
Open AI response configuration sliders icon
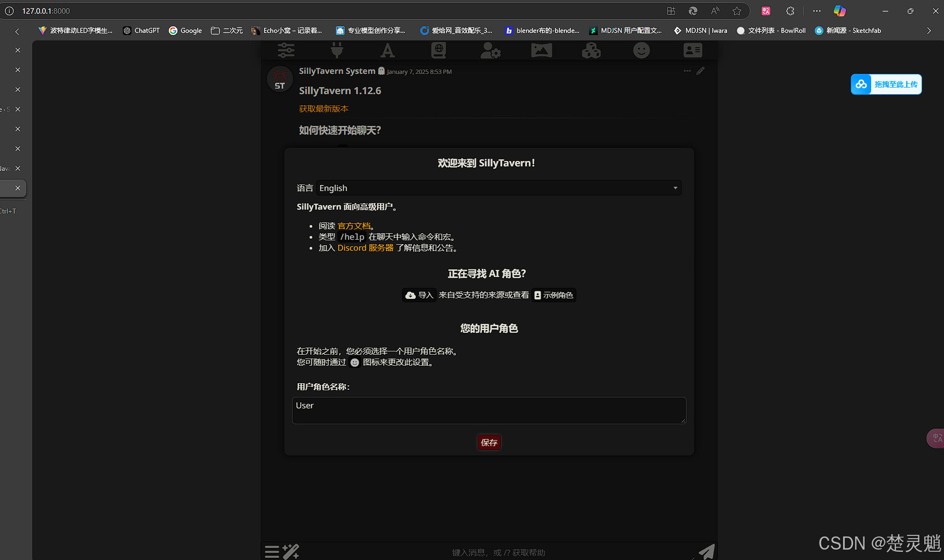point(286,50)
